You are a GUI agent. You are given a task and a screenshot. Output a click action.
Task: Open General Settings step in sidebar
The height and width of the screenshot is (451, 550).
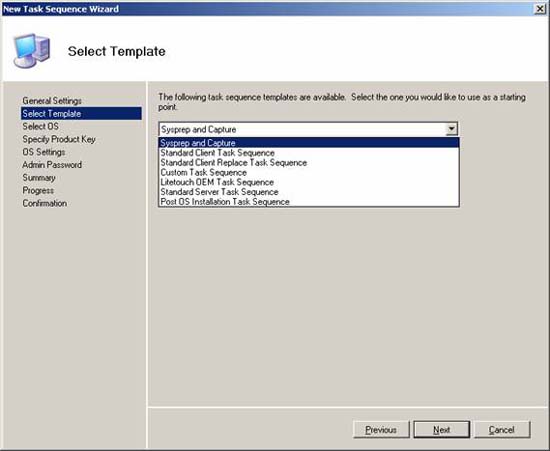click(x=52, y=101)
